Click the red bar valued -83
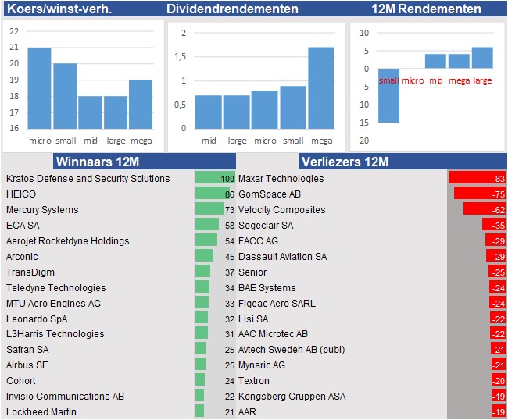Image resolution: width=508 pixels, height=420 pixels. pos(477,178)
